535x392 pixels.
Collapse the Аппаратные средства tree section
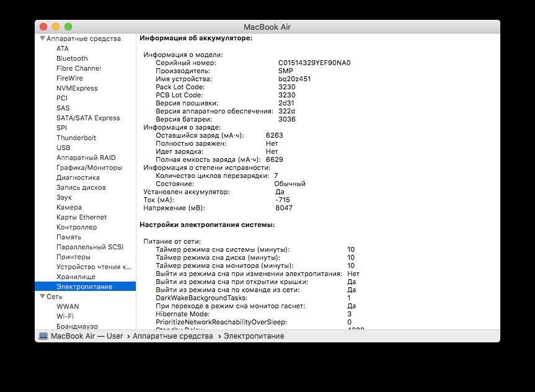point(42,38)
